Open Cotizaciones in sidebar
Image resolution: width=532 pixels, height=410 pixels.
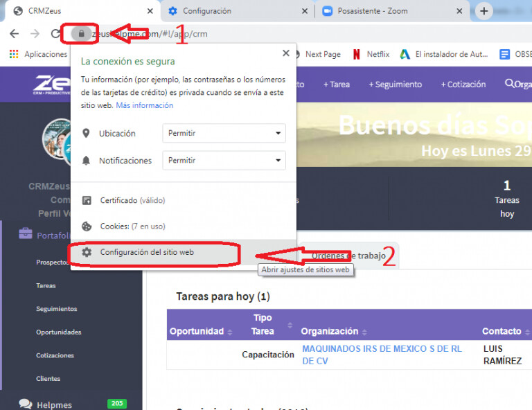click(x=55, y=355)
